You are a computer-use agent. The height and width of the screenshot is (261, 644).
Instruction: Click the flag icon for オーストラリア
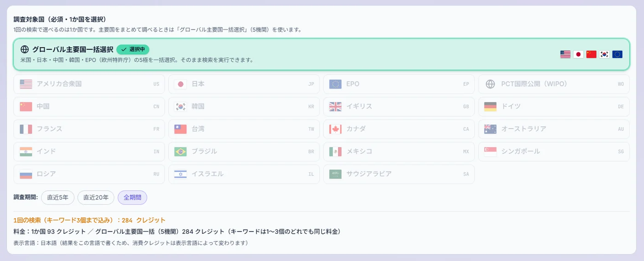[490, 129]
